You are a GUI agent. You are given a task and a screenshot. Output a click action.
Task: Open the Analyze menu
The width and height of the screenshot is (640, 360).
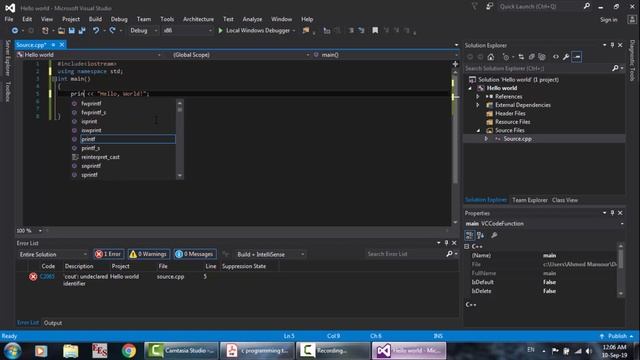click(252, 19)
